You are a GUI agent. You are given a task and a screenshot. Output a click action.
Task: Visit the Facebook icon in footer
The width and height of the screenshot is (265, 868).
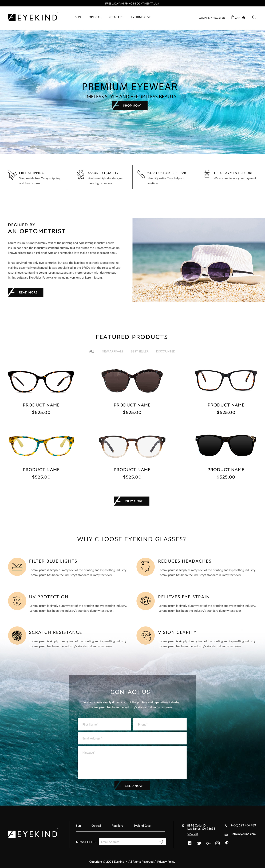click(190, 843)
